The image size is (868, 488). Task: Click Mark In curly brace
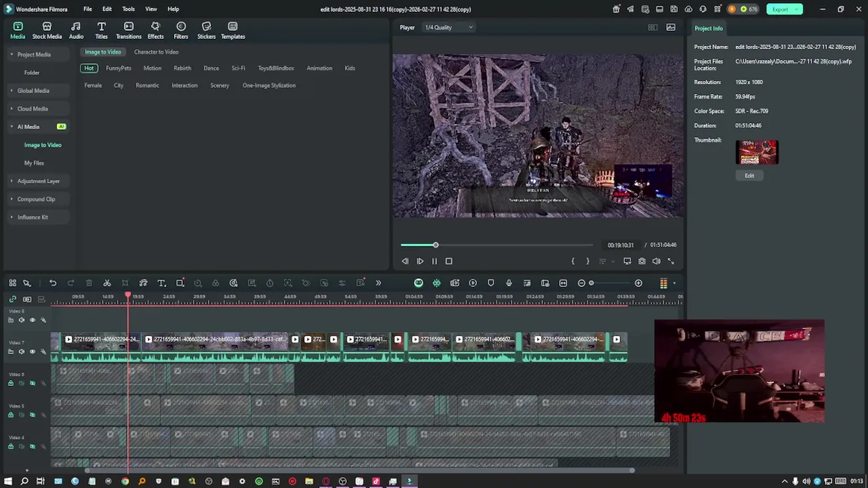(573, 261)
